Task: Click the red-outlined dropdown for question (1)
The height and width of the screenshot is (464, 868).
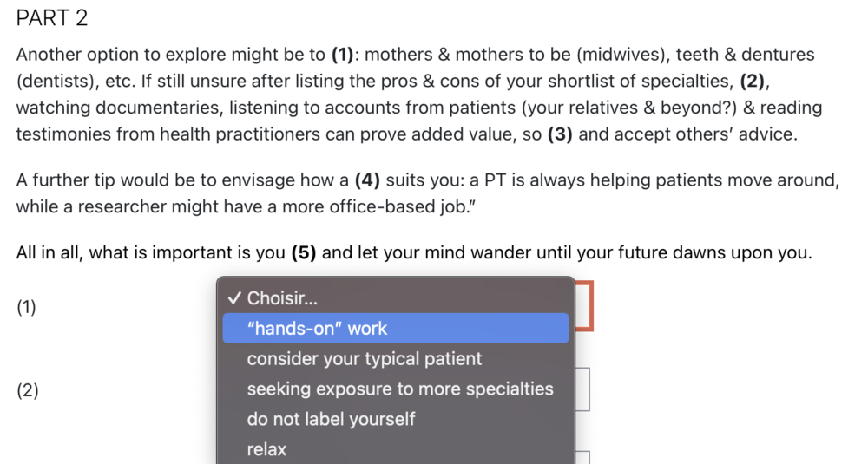Action: 584,305
